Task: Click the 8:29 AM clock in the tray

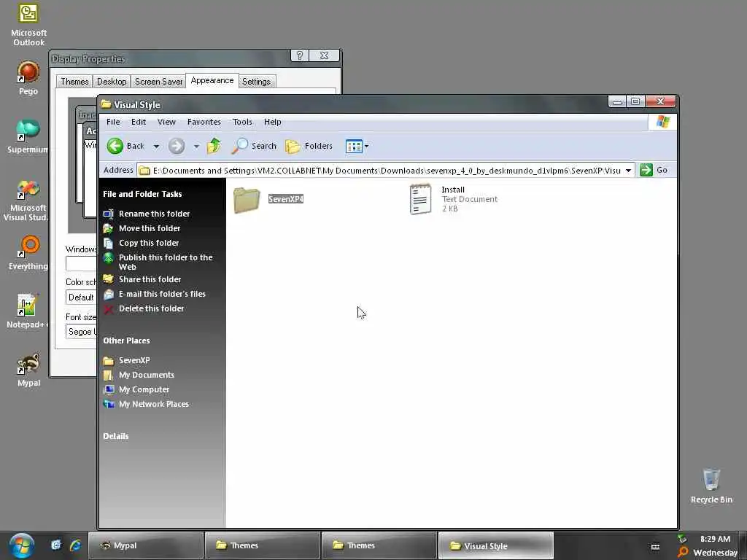Action: click(x=715, y=539)
